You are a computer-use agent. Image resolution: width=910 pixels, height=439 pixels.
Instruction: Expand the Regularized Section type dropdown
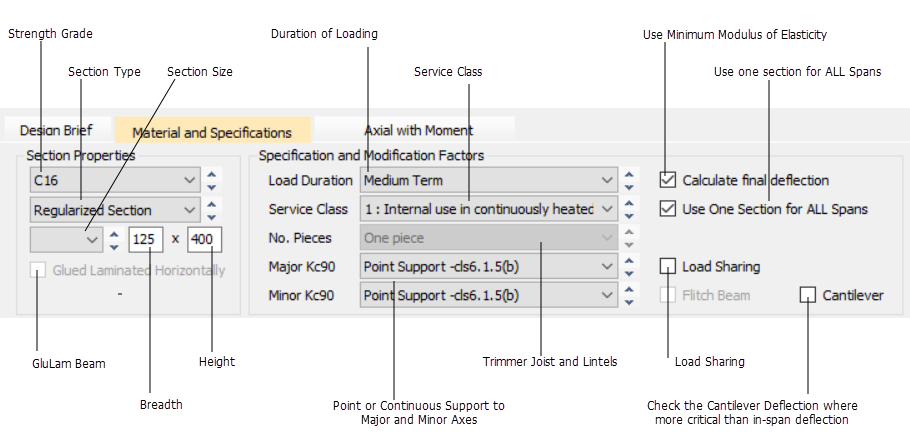pyautogui.click(x=114, y=210)
